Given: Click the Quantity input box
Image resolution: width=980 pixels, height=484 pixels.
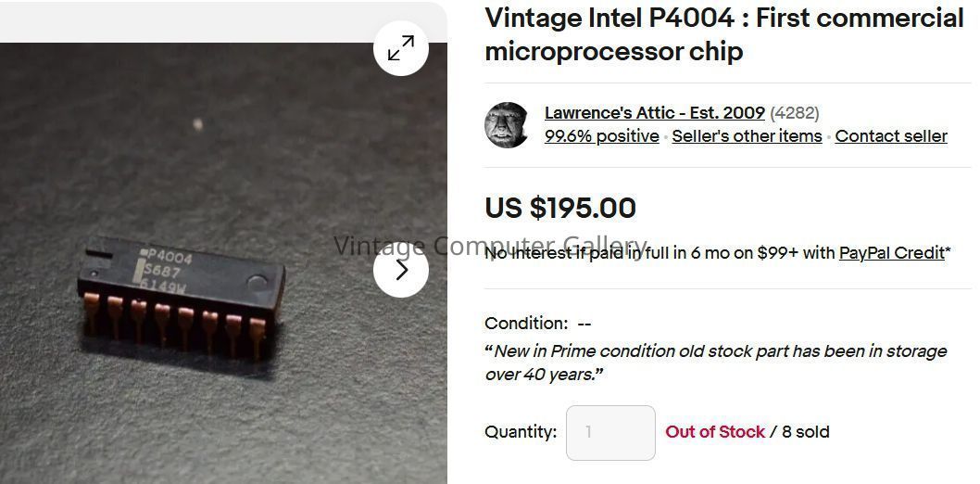Looking at the screenshot, I should click(x=610, y=432).
